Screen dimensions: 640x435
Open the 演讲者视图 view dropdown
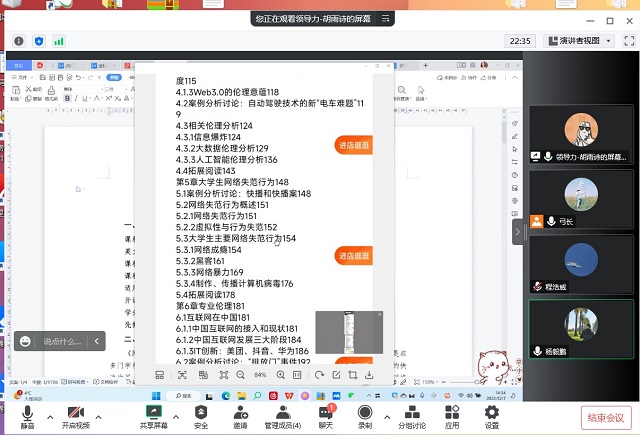tap(580, 41)
